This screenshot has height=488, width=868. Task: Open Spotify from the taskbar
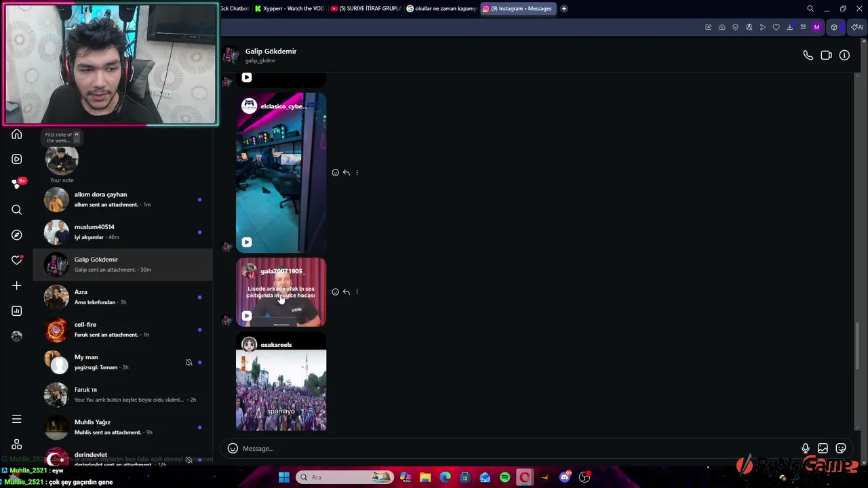tap(505, 477)
